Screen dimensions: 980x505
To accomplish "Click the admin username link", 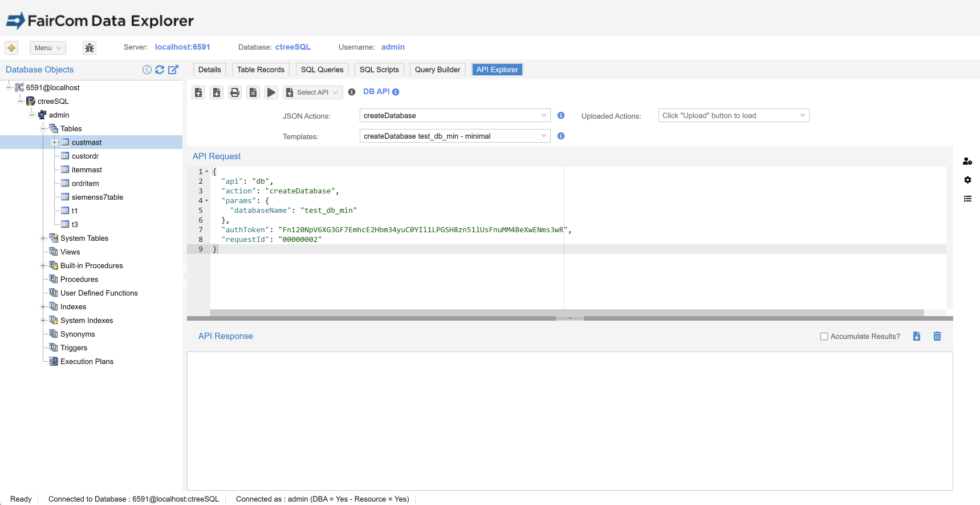I will pos(393,47).
